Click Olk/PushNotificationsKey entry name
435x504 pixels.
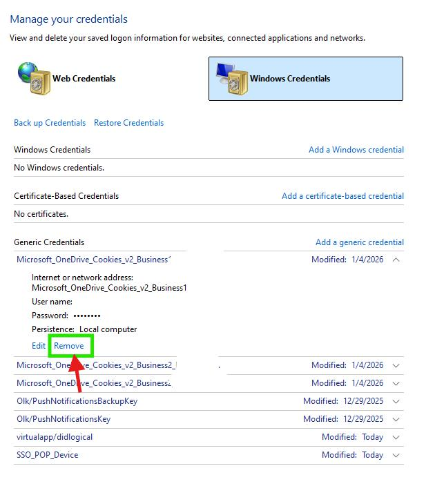tap(64, 419)
